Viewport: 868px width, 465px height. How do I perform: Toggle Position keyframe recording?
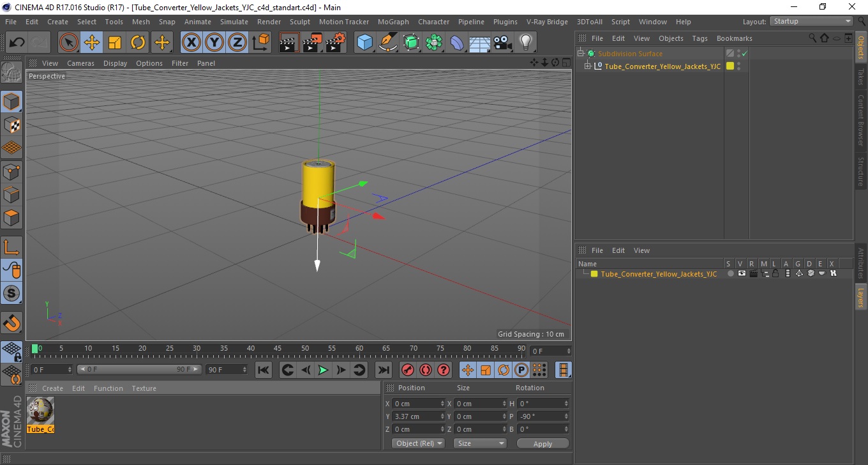(x=468, y=370)
